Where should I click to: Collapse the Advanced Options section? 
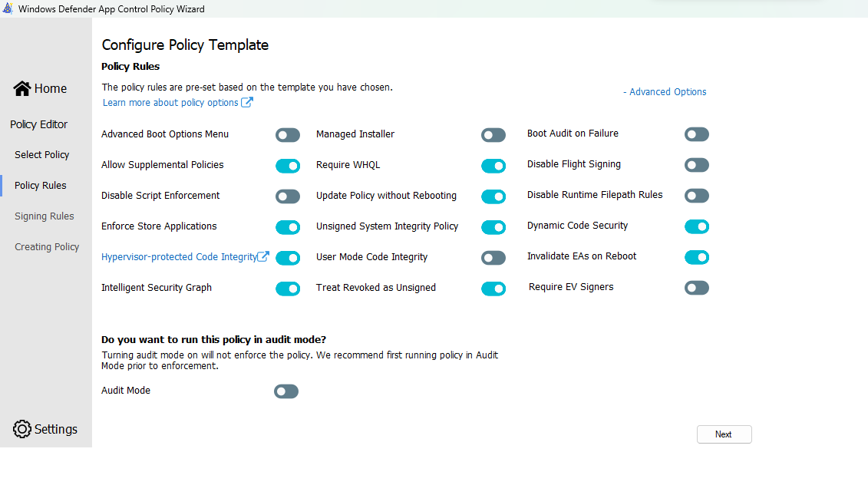click(x=665, y=91)
